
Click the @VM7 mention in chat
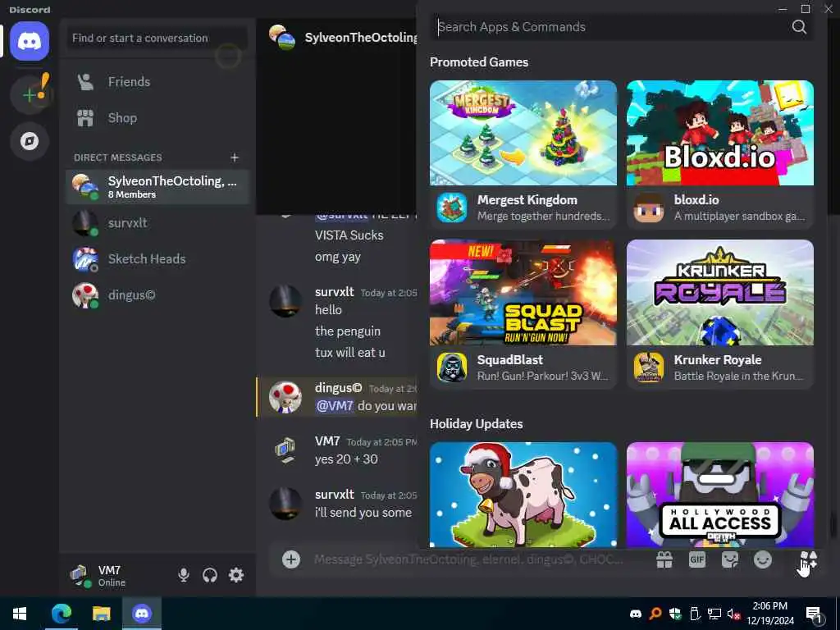pos(335,406)
